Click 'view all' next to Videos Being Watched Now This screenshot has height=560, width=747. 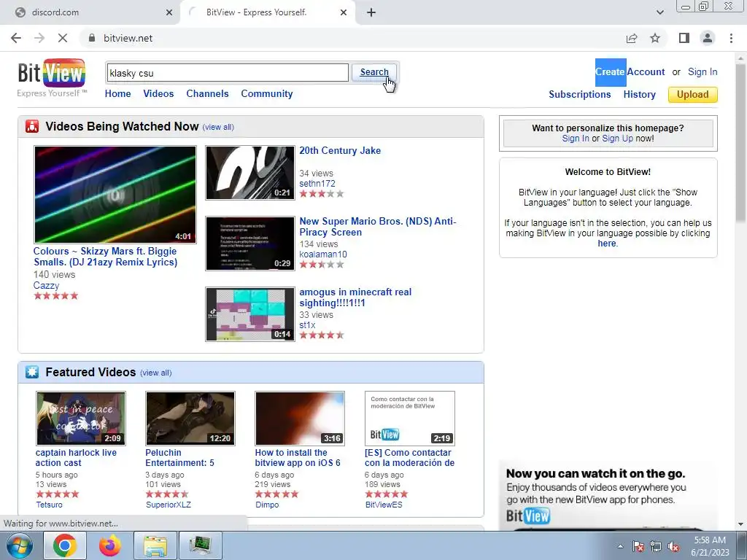click(218, 127)
